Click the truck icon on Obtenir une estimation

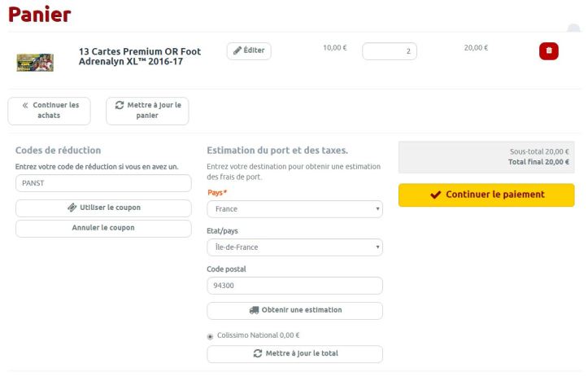click(x=253, y=310)
